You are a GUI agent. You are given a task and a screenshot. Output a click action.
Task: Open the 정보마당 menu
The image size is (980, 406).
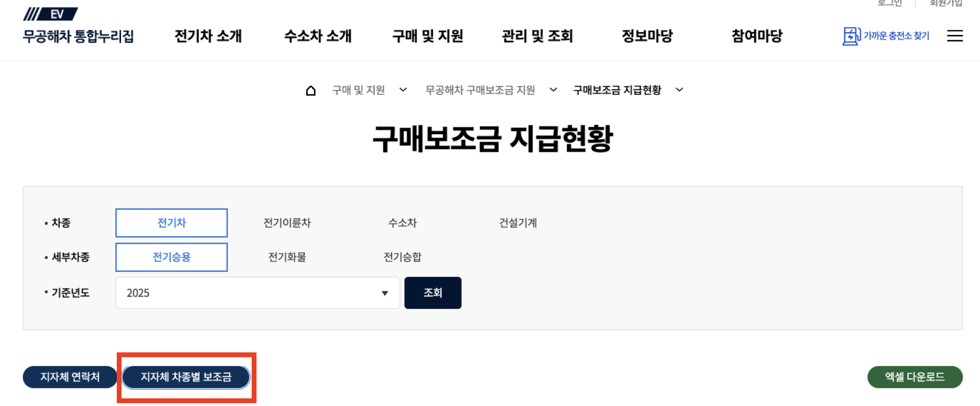pos(647,36)
